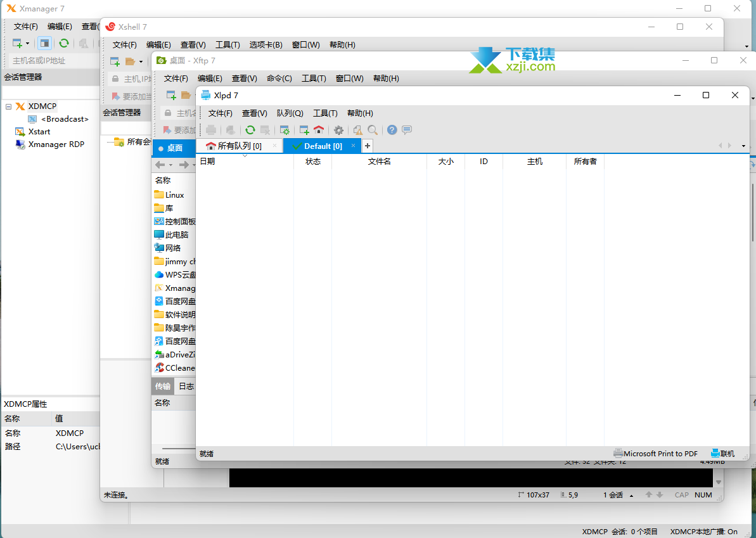Sort by the 文件名 column header
Image resolution: width=756 pixels, height=538 pixels.
tap(379, 162)
